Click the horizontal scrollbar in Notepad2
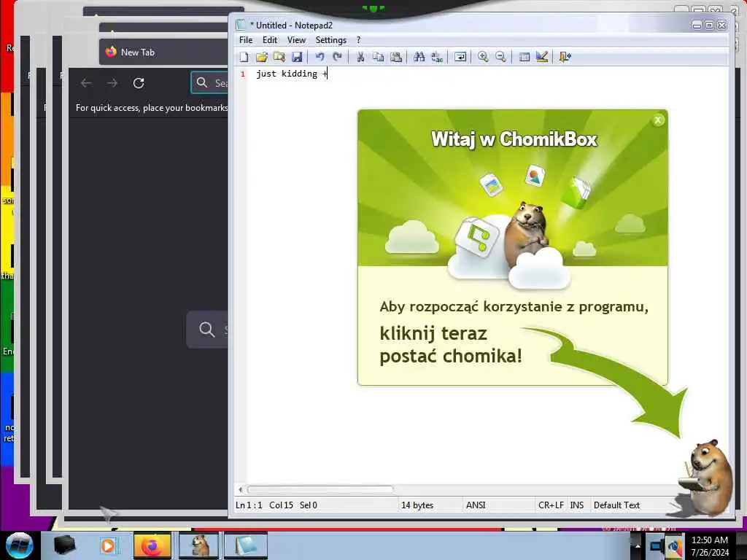The height and width of the screenshot is (560, 747). click(320, 489)
